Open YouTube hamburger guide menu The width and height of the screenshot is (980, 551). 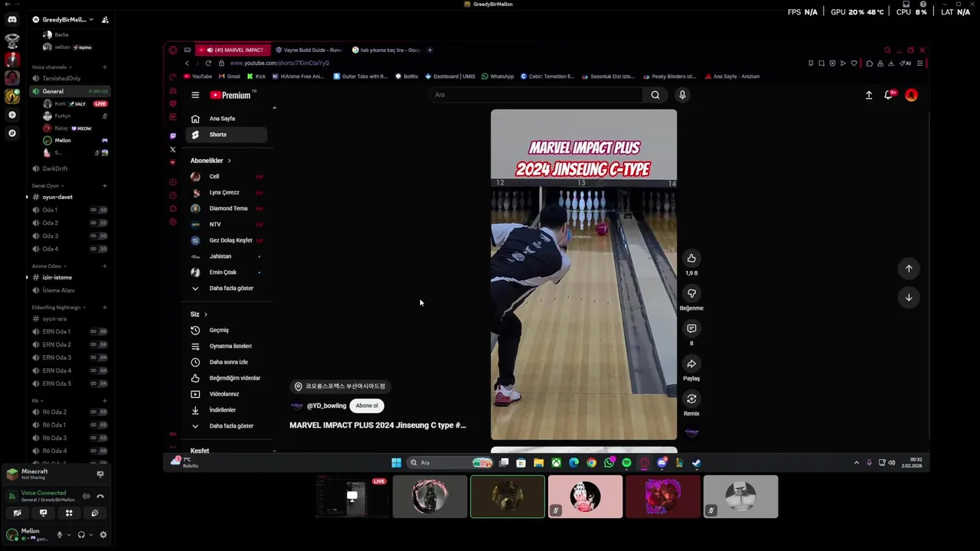coord(195,95)
